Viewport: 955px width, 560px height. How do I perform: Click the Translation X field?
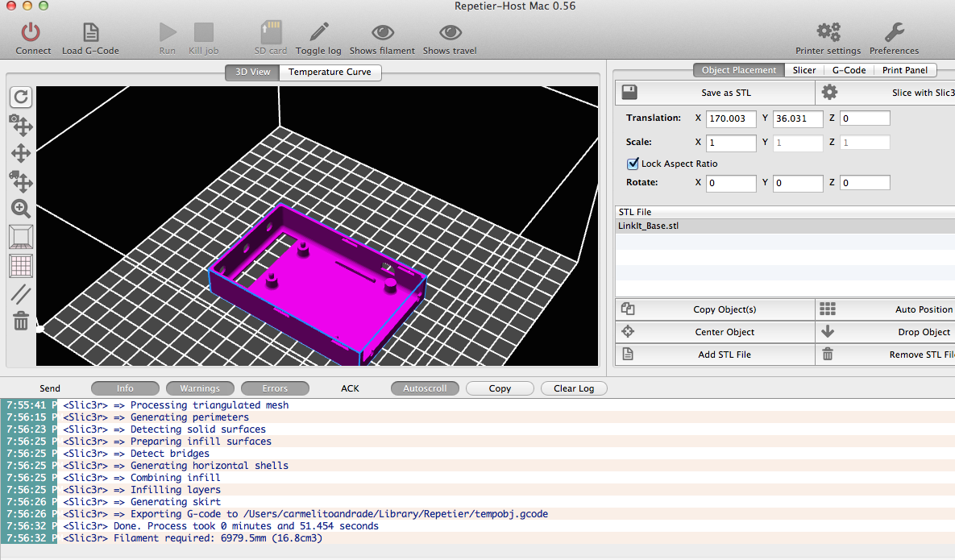click(x=731, y=118)
